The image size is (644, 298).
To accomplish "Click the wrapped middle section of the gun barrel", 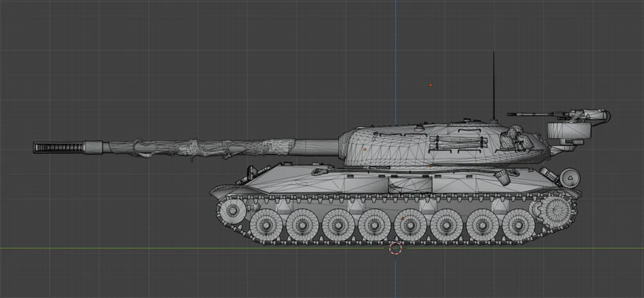I will coord(193,148).
